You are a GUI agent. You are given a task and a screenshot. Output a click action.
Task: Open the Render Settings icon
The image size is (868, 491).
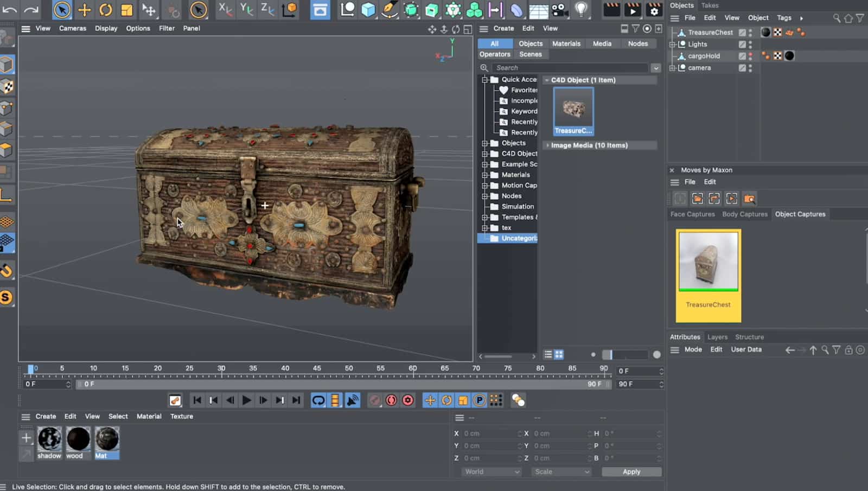[x=654, y=10]
